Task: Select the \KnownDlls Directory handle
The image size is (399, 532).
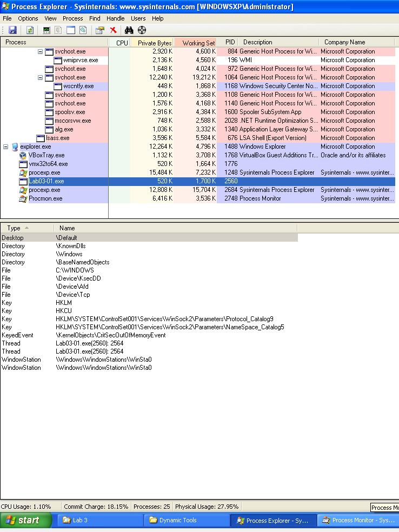Action: (x=149, y=246)
